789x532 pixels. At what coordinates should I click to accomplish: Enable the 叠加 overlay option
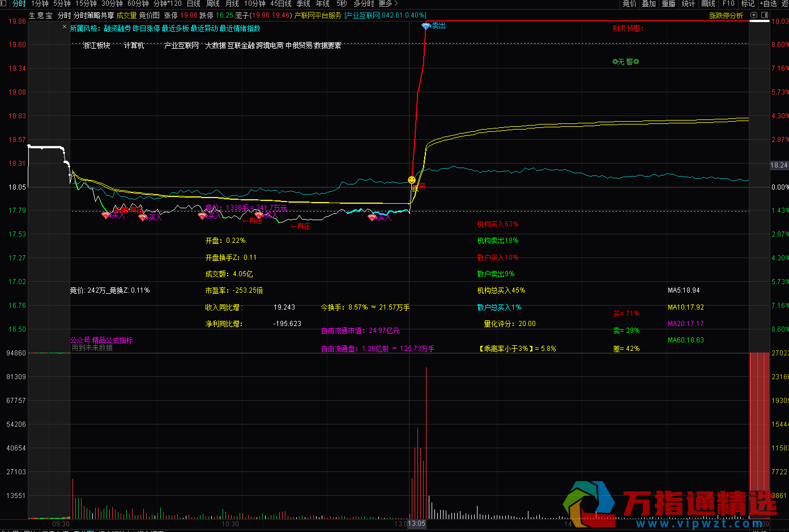pyautogui.click(x=649, y=4)
